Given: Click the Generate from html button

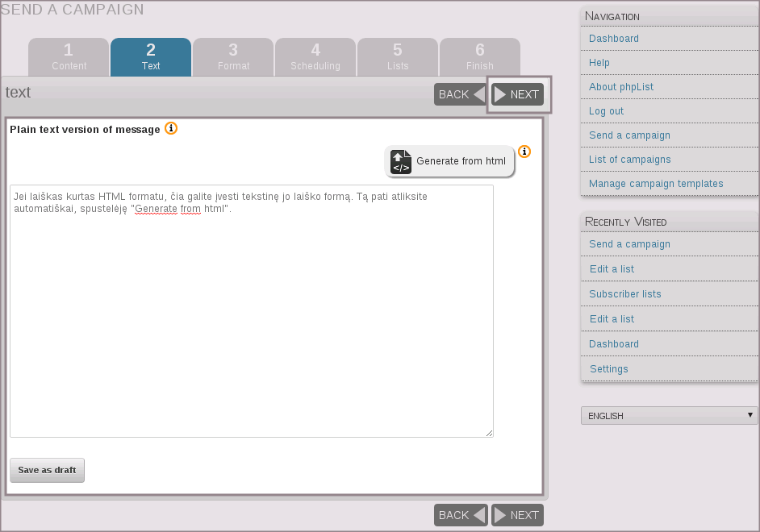Looking at the screenshot, I should pyautogui.click(x=450, y=161).
